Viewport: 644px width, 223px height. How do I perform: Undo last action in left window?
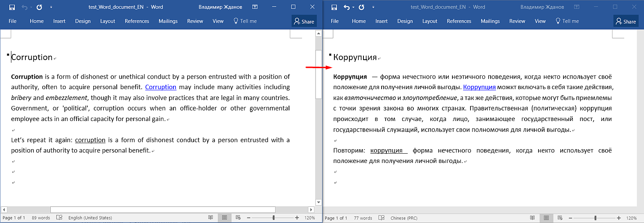(x=25, y=7)
